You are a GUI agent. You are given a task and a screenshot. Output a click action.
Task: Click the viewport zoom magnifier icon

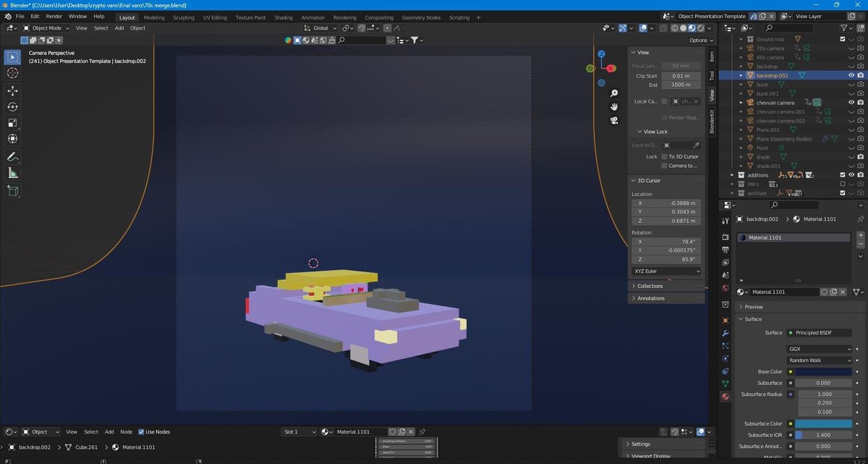pos(614,93)
